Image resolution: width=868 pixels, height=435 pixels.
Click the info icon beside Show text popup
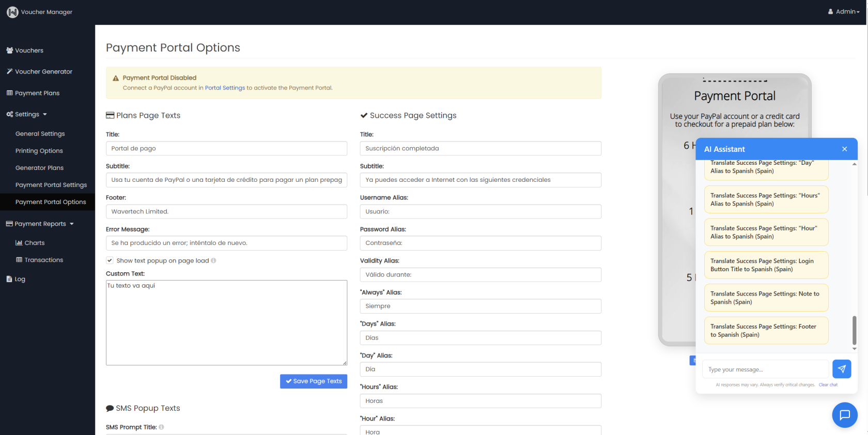coord(213,260)
